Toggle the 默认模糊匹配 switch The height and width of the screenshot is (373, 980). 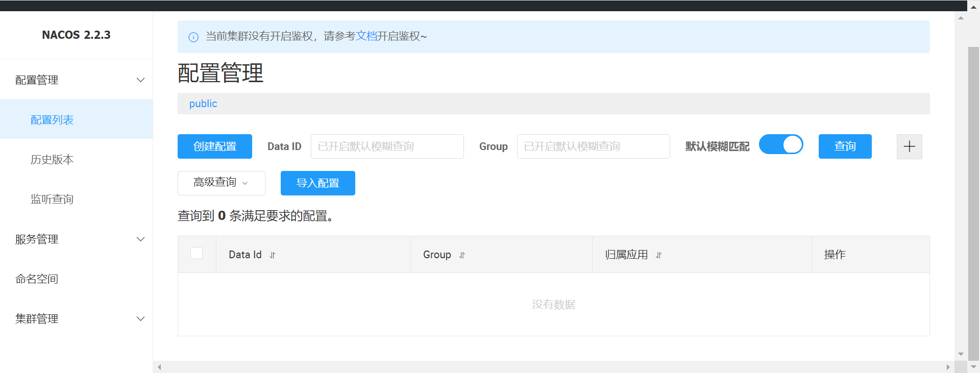781,144
